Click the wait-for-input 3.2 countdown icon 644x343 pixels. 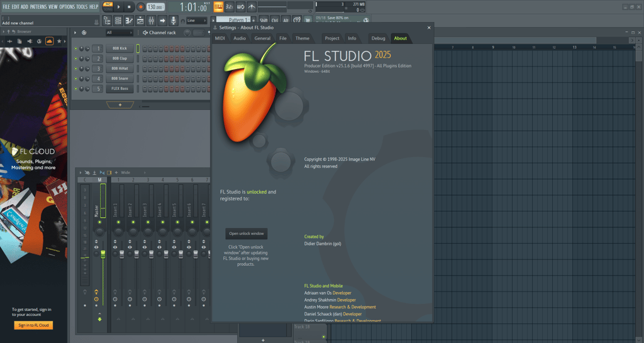click(229, 6)
